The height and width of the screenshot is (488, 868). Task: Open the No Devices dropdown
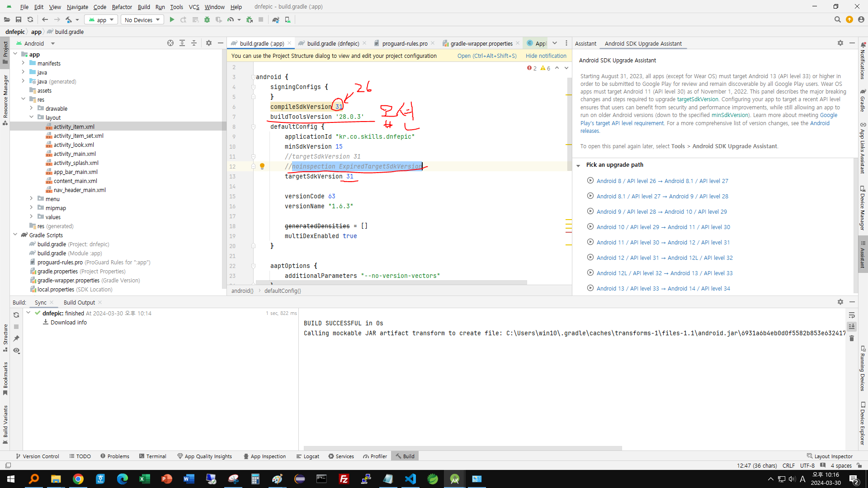point(142,20)
